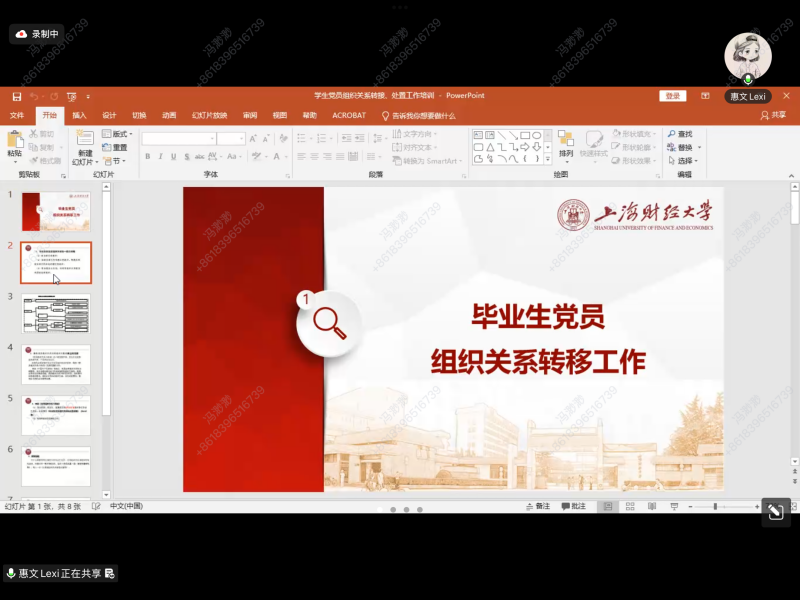Switch to the Insert (插入) tab

tap(79, 115)
